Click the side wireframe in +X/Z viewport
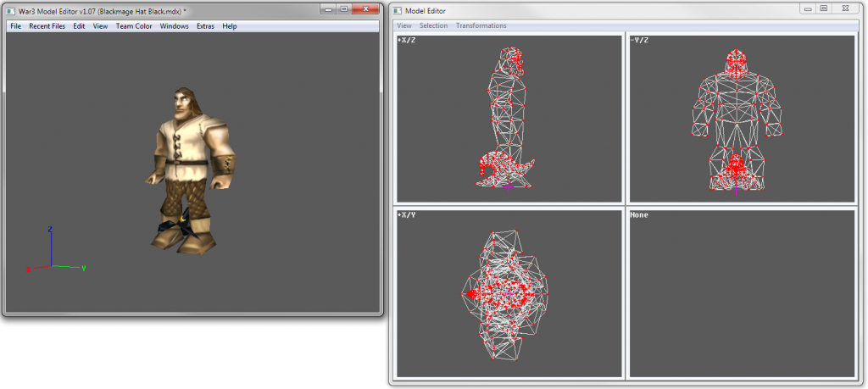 coord(505,118)
